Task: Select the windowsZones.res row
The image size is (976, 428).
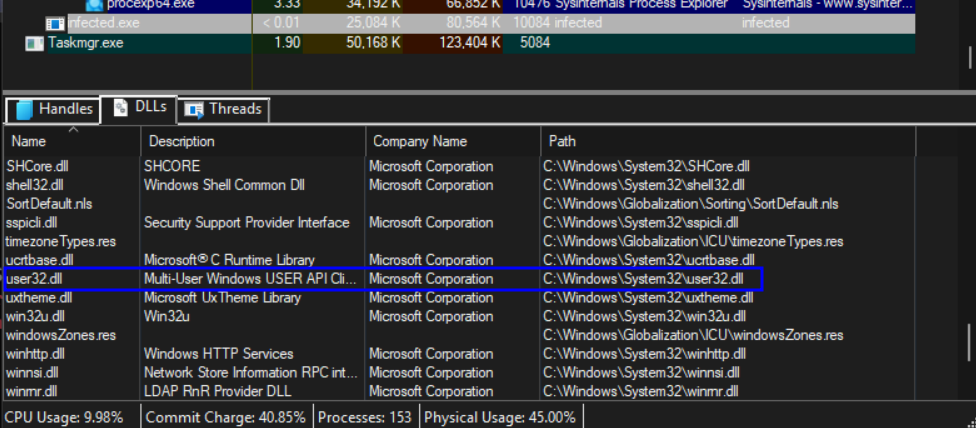Action: pyautogui.click(x=459, y=335)
